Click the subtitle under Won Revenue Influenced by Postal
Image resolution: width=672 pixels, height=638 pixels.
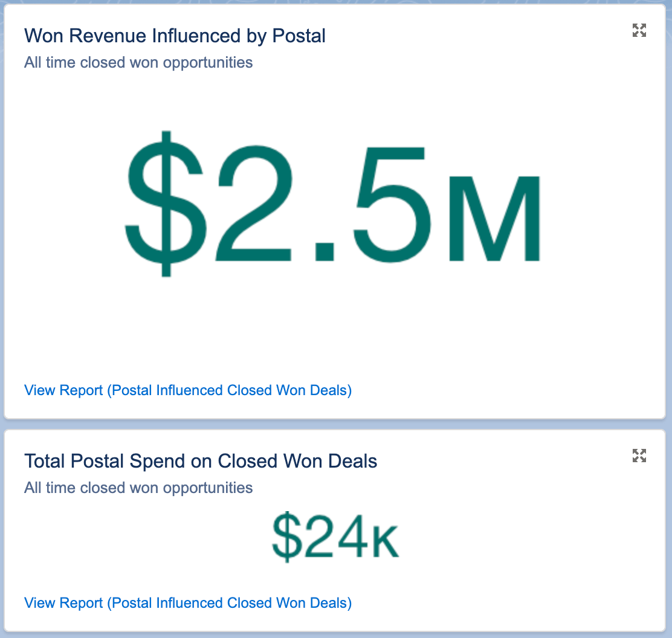(x=138, y=63)
